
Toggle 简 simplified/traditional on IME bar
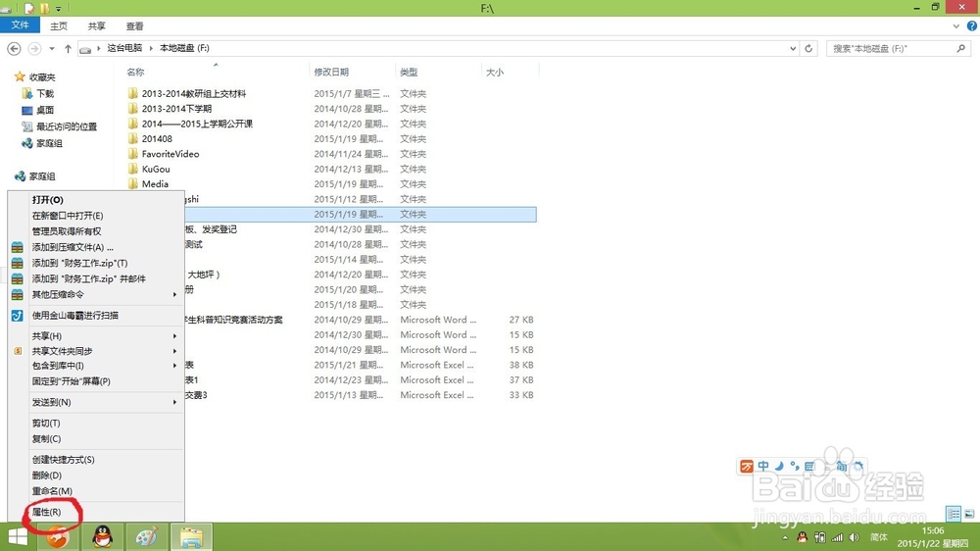841,467
